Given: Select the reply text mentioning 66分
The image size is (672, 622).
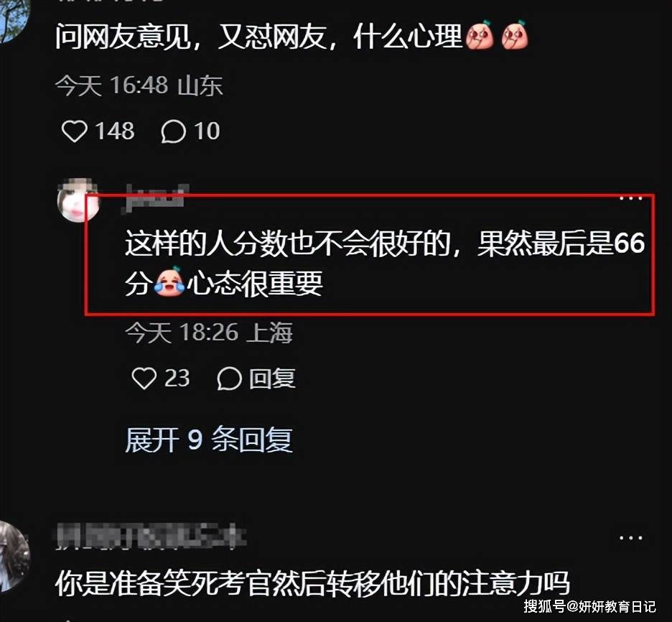Looking at the screenshot, I should click(384, 263).
